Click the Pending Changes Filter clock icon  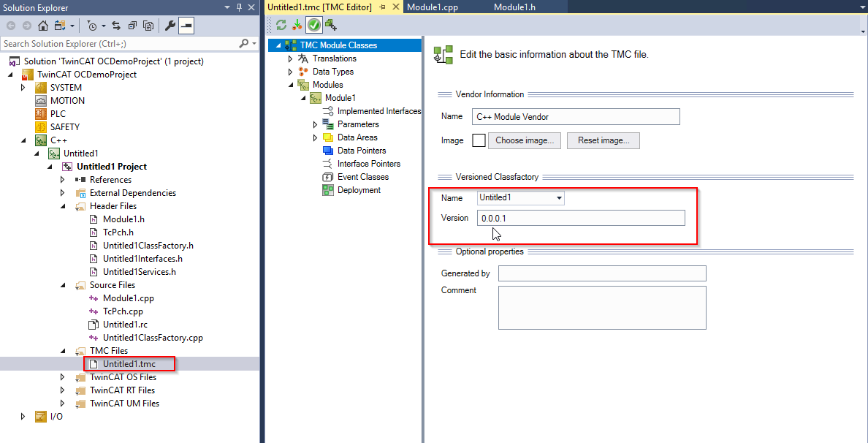tap(93, 26)
